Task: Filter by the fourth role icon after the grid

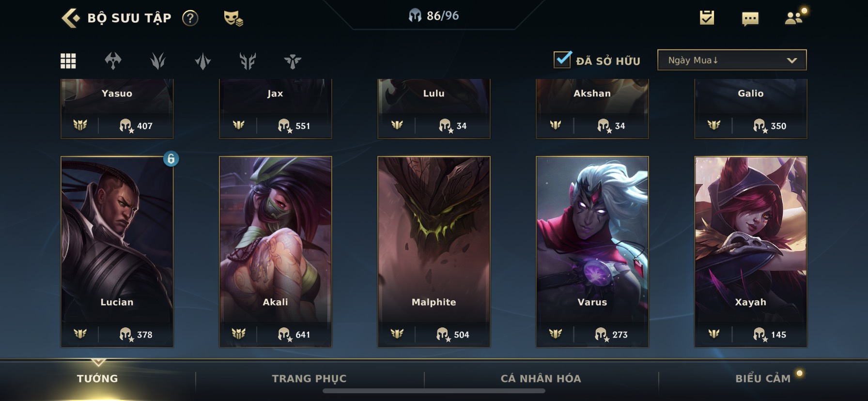Action: pyautogui.click(x=248, y=61)
